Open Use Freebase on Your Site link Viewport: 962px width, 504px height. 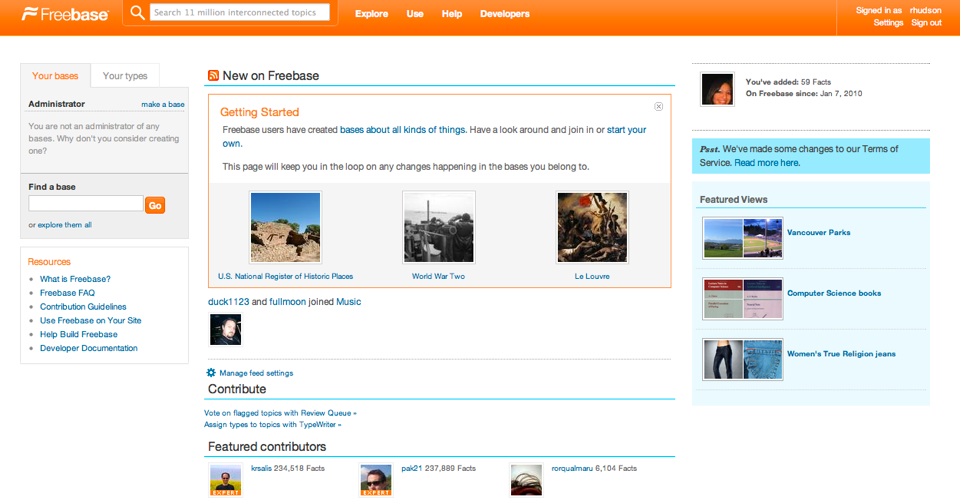click(91, 320)
